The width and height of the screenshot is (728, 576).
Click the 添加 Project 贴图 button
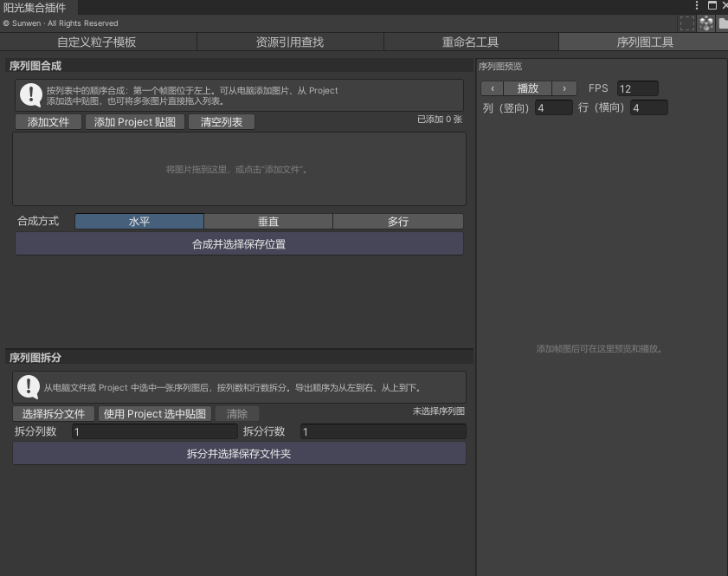point(135,122)
